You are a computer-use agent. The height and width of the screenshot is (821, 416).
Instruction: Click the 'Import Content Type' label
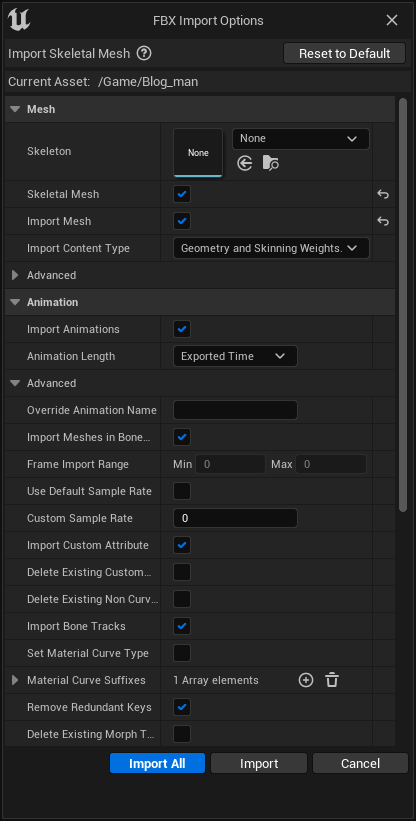[x=78, y=248]
